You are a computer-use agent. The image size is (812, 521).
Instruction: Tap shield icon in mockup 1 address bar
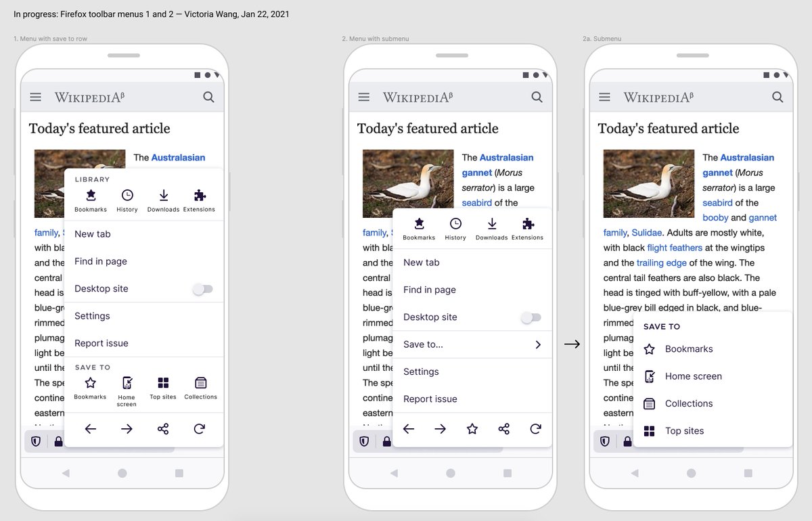click(36, 442)
